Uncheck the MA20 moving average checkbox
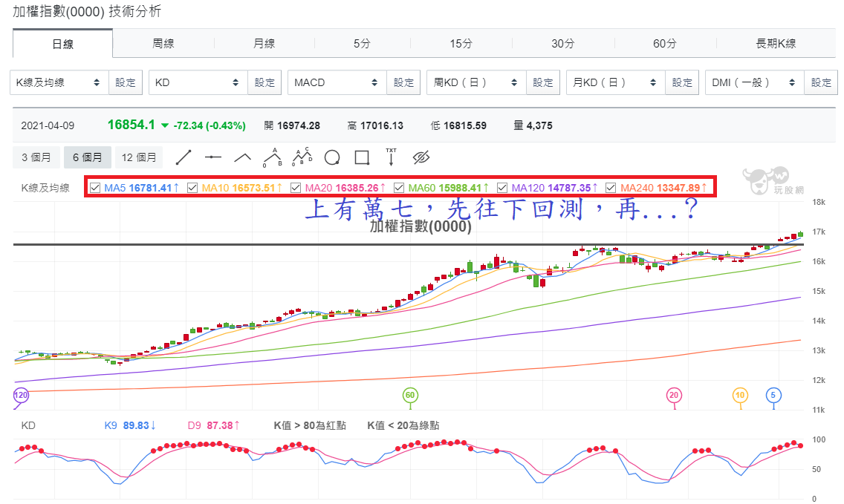Image resolution: width=844 pixels, height=504 pixels. coord(296,188)
